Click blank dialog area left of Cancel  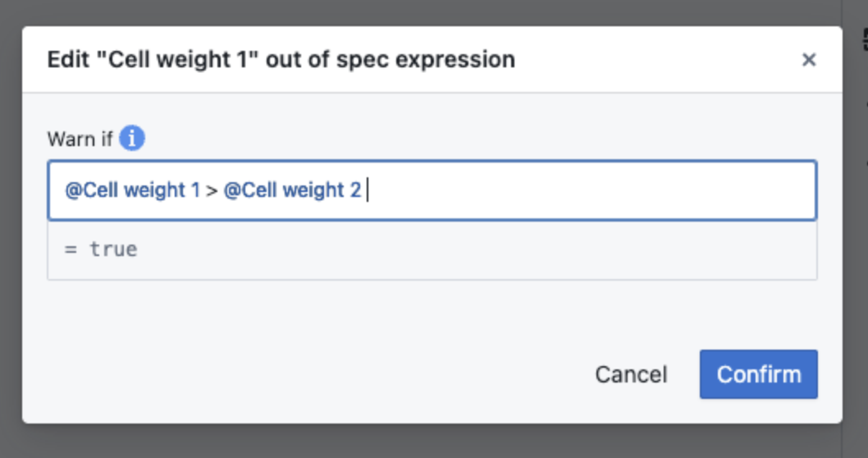click(x=310, y=374)
